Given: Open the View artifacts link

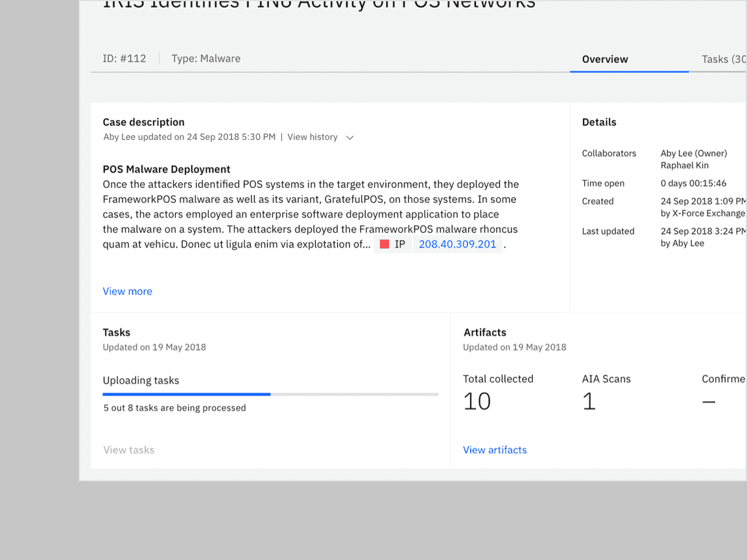Looking at the screenshot, I should pos(495,450).
